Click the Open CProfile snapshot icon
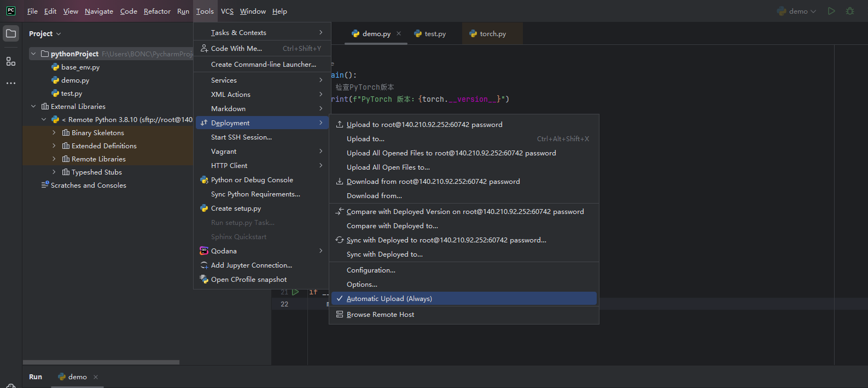868x388 pixels. point(204,279)
